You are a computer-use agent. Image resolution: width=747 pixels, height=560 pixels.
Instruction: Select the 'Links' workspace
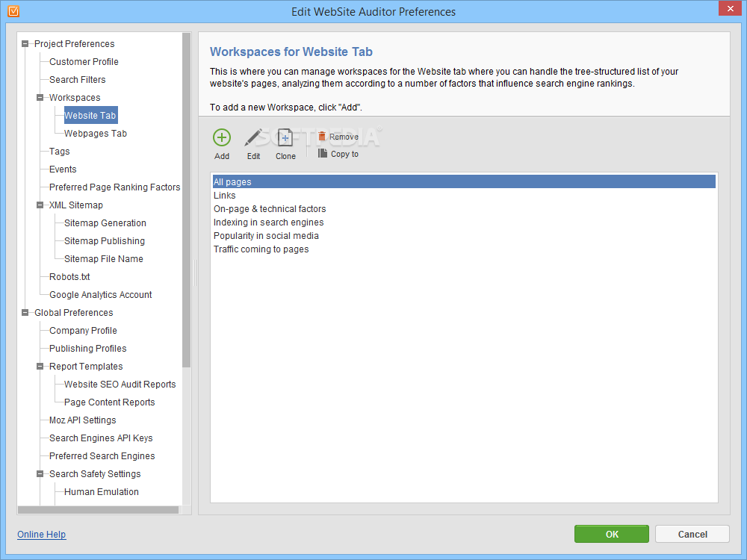pos(464,195)
